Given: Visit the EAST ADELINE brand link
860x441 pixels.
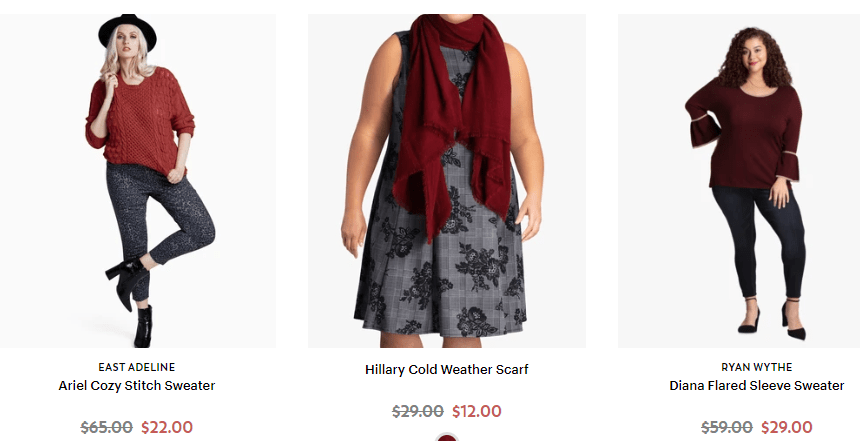Looking at the screenshot, I should click(x=137, y=367).
